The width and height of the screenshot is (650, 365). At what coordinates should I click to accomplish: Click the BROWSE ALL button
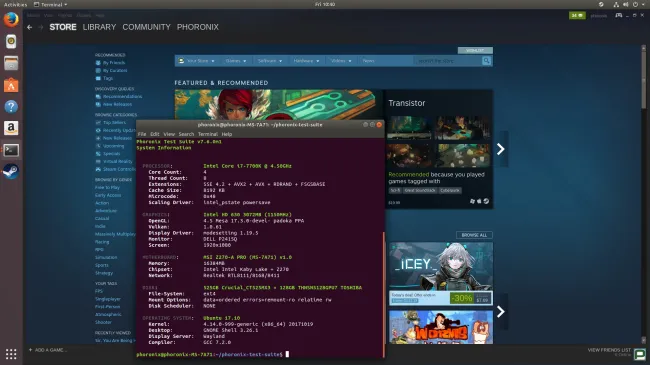point(474,235)
